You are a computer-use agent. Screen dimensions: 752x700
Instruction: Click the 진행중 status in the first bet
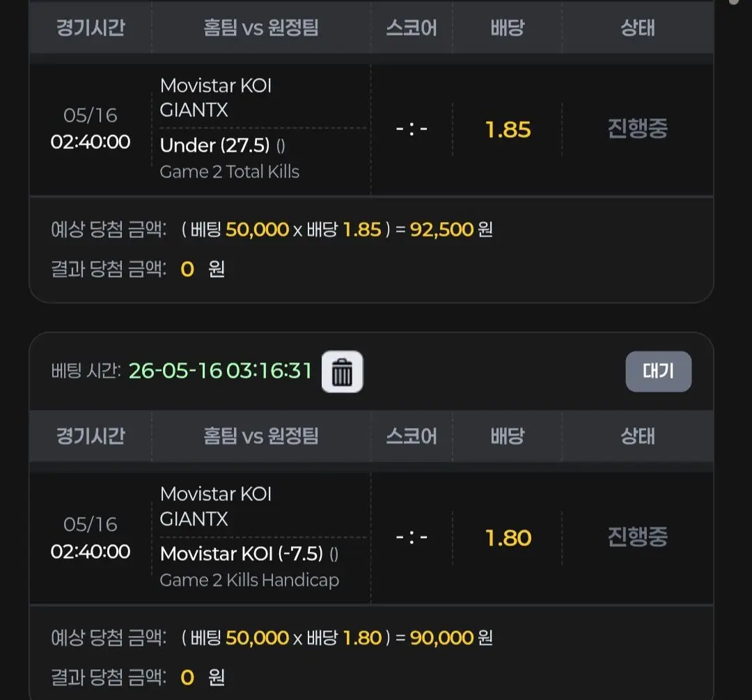[x=637, y=129]
